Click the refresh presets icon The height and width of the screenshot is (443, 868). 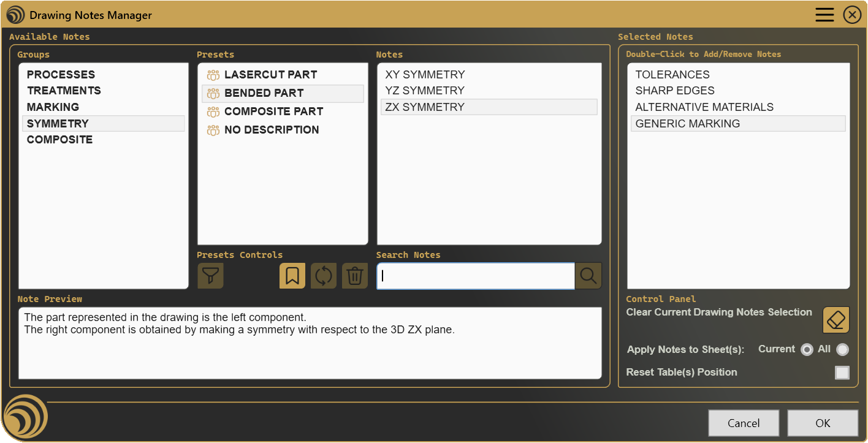(x=324, y=276)
